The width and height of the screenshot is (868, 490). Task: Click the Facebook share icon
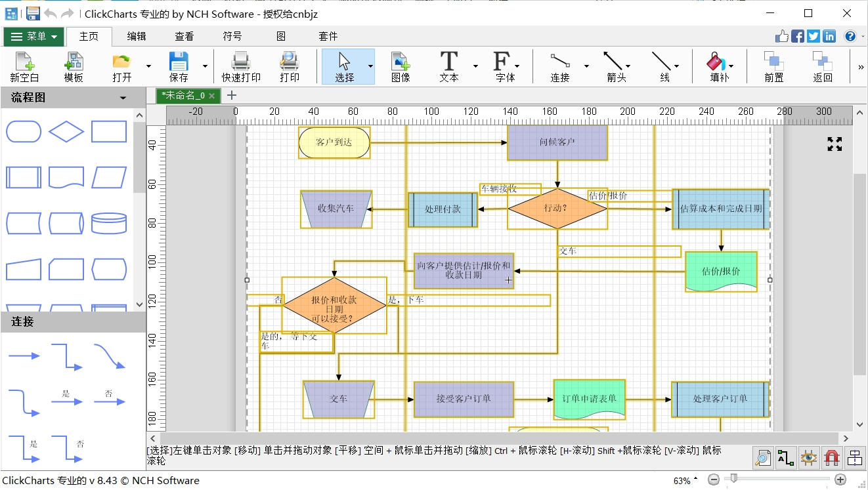click(798, 37)
